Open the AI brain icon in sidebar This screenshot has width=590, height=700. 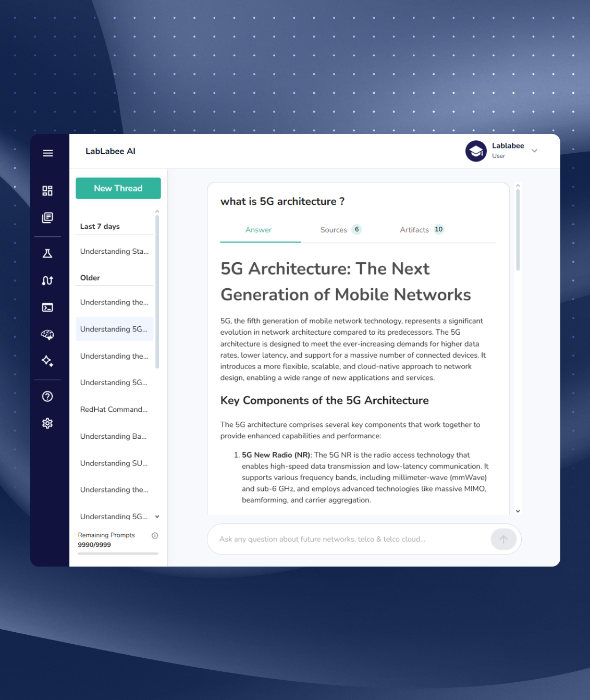(47, 335)
